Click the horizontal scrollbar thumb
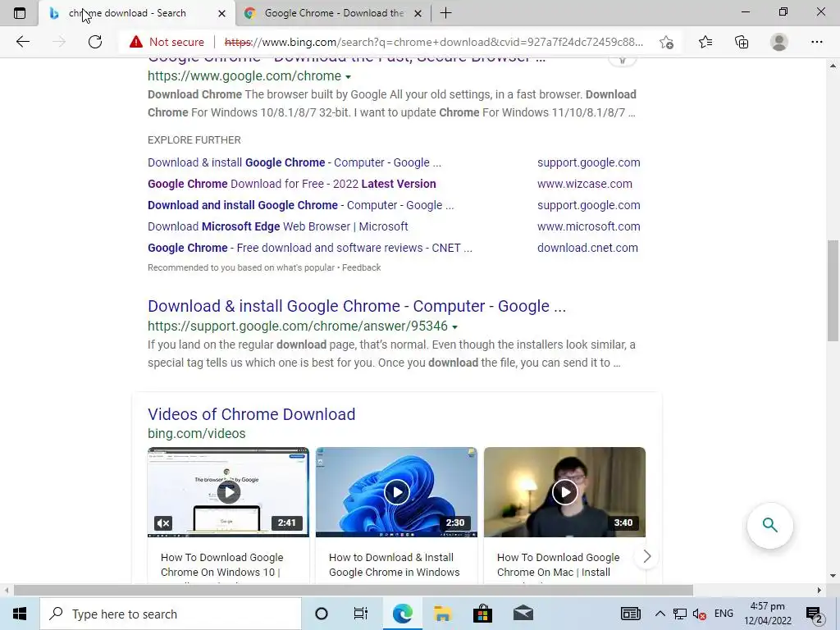 354,590
